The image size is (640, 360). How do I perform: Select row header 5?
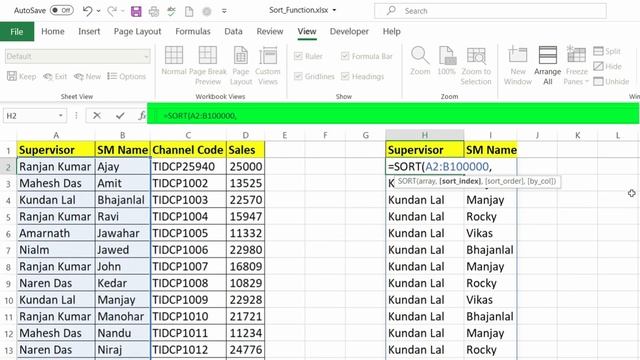point(8,217)
